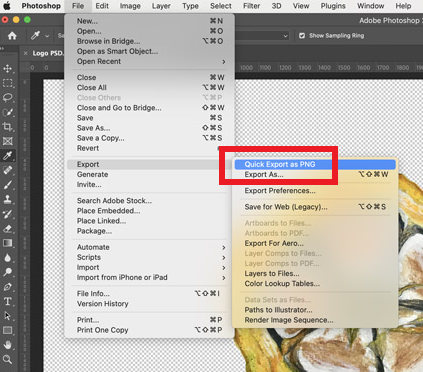Select the Zoom tool
Viewport: 423px width, 372px height.
tap(7, 359)
